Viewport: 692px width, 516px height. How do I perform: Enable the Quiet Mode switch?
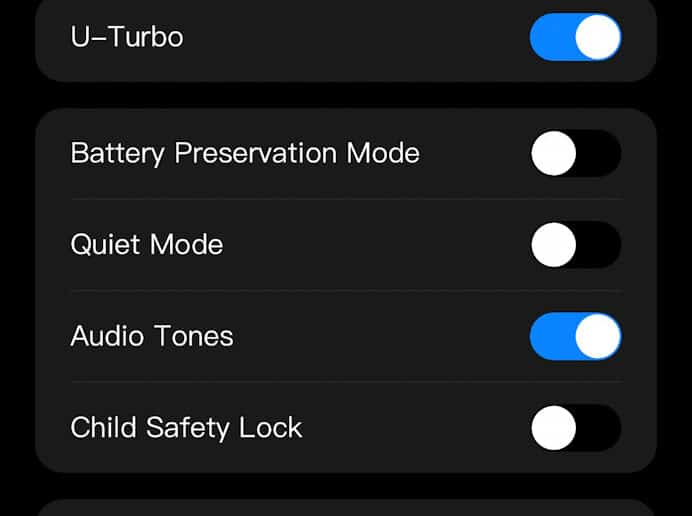click(575, 245)
